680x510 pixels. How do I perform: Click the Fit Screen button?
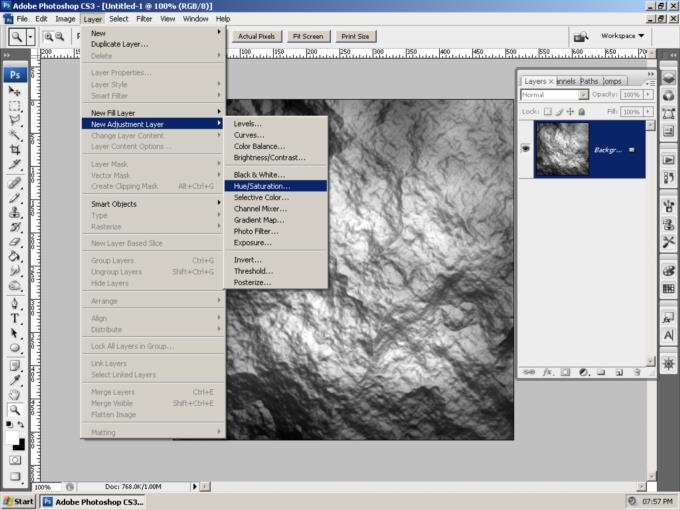click(308, 36)
